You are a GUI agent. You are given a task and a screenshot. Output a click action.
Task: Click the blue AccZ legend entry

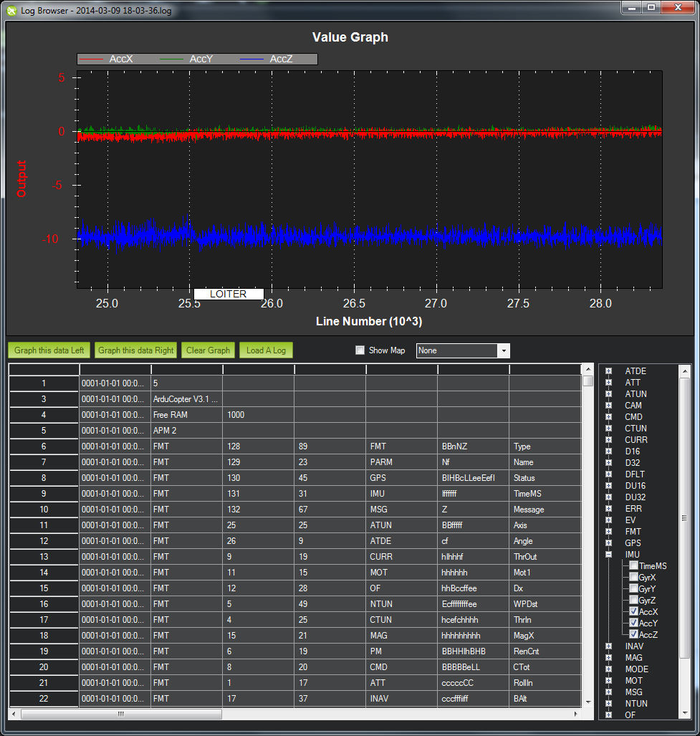click(281, 59)
